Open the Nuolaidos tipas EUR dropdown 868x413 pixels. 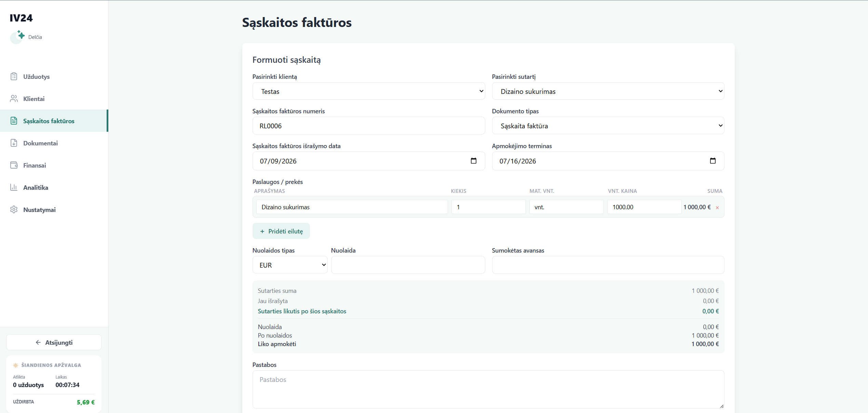click(290, 265)
